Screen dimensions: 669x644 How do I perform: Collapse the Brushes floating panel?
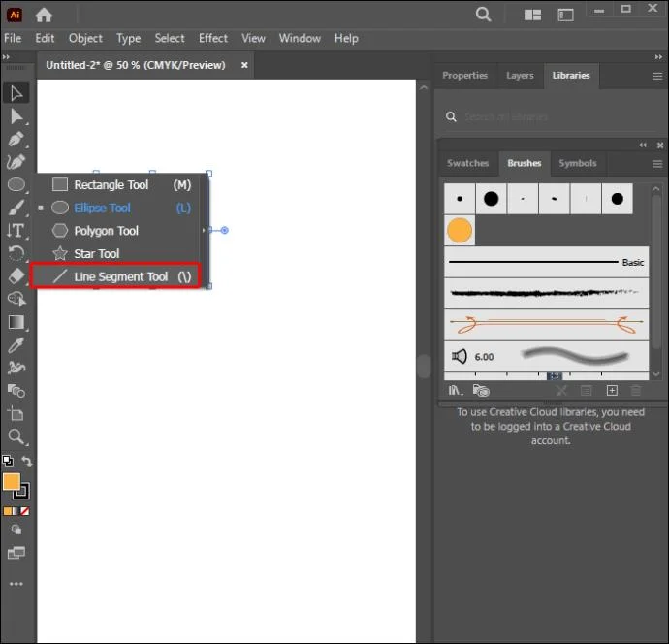point(643,145)
